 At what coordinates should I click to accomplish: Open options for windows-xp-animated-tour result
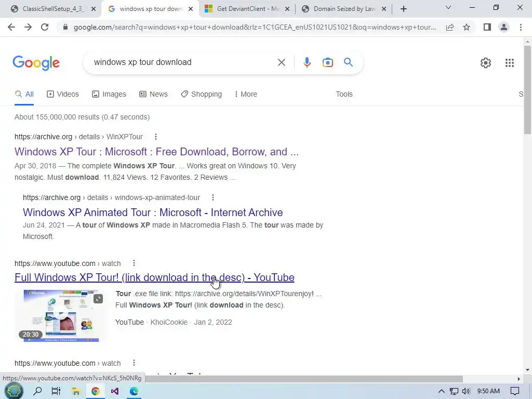212,197
